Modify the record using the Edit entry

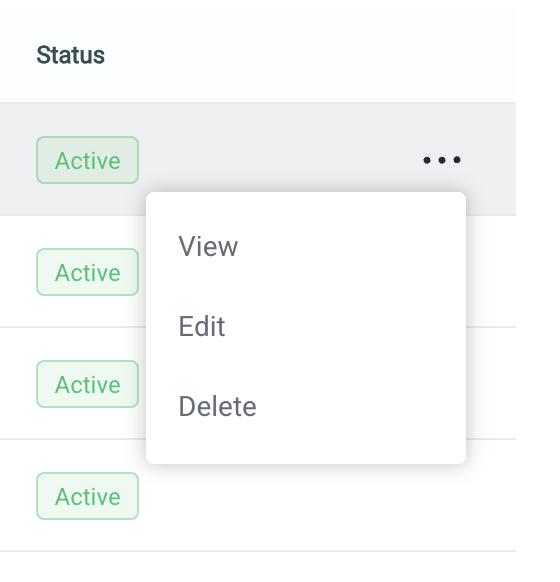tap(306, 326)
